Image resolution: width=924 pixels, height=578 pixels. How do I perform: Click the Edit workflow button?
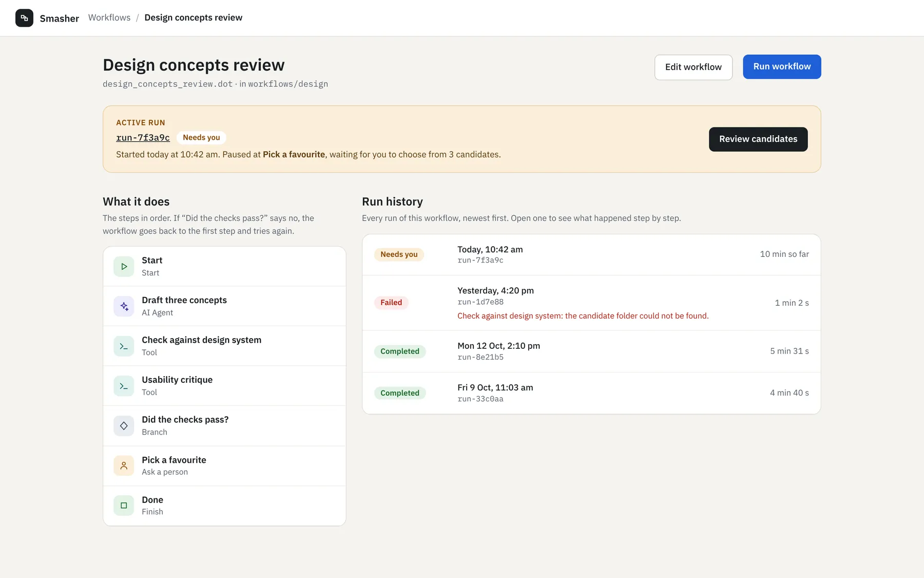coord(694,67)
